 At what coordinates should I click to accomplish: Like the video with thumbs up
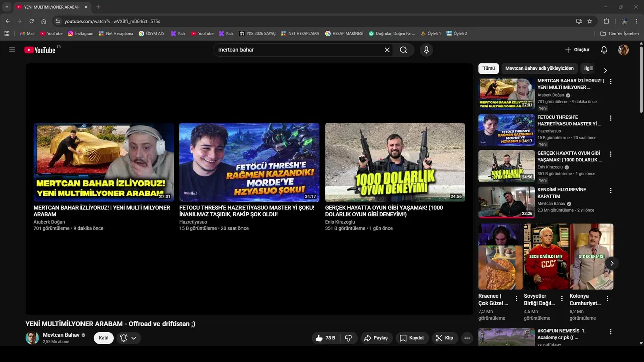pyautogui.click(x=325, y=338)
